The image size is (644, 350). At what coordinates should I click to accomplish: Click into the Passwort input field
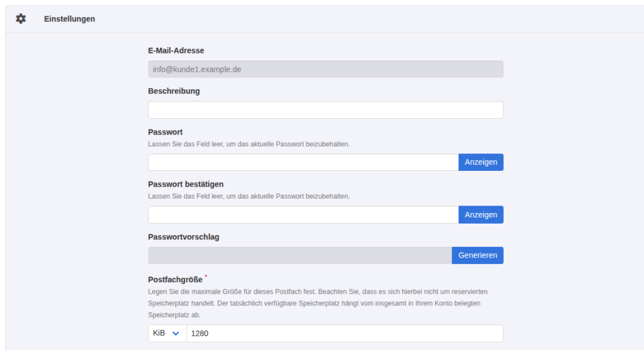tap(304, 162)
